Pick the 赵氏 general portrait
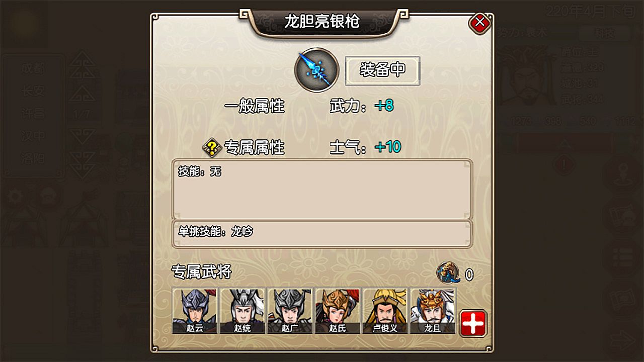Image resolution: width=644 pixels, height=362 pixels. pos(338,311)
